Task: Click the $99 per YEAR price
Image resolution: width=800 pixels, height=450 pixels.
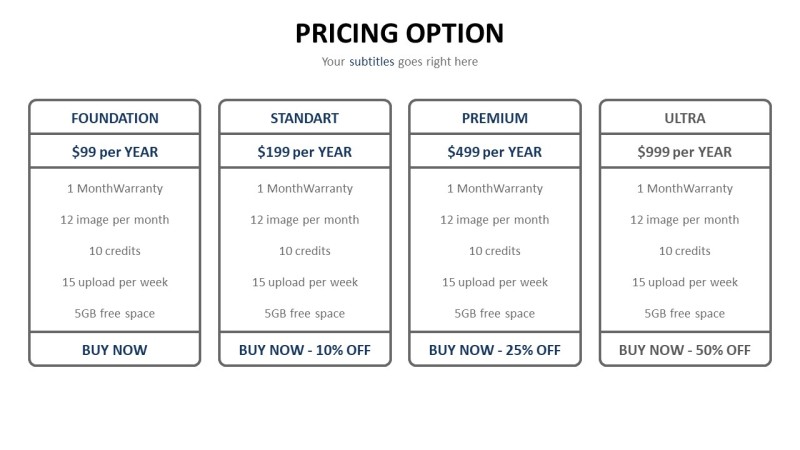Action: click(115, 152)
